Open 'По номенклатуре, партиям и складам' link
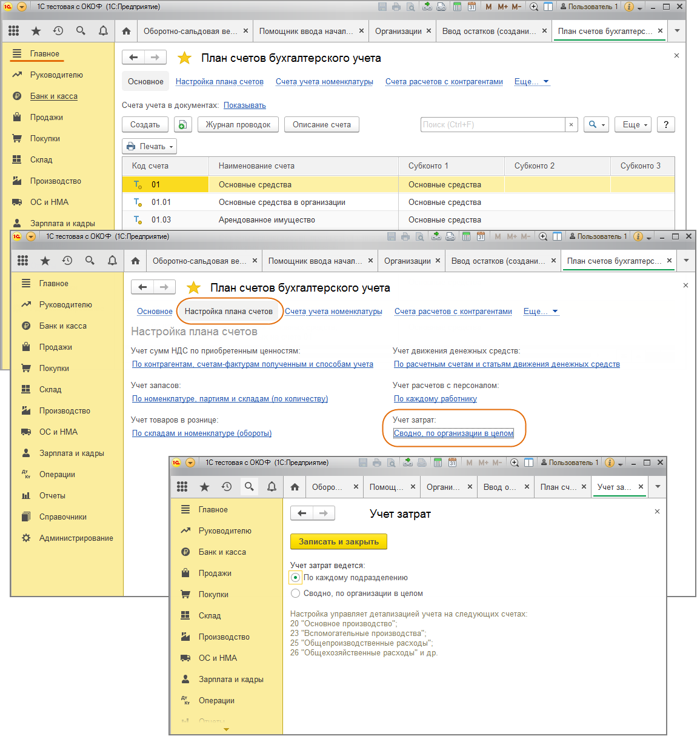Image resolution: width=700 pixels, height=736 pixels. point(230,398)
